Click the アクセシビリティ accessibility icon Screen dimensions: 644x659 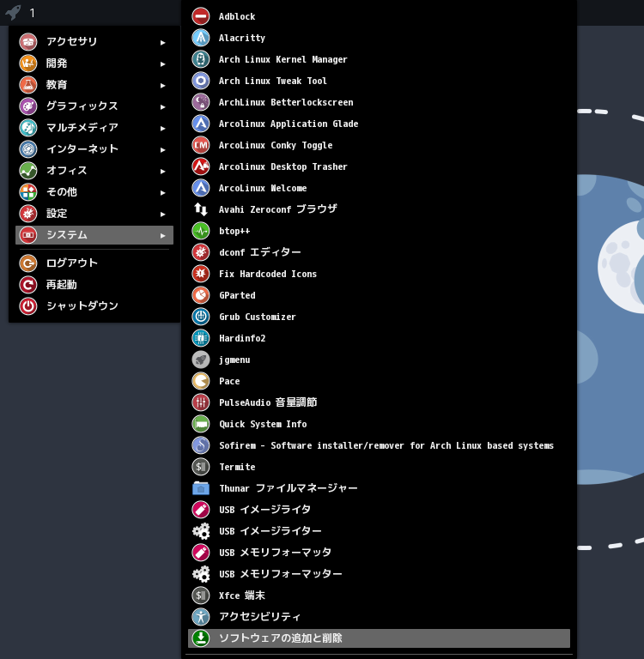[x=201, y=617]
